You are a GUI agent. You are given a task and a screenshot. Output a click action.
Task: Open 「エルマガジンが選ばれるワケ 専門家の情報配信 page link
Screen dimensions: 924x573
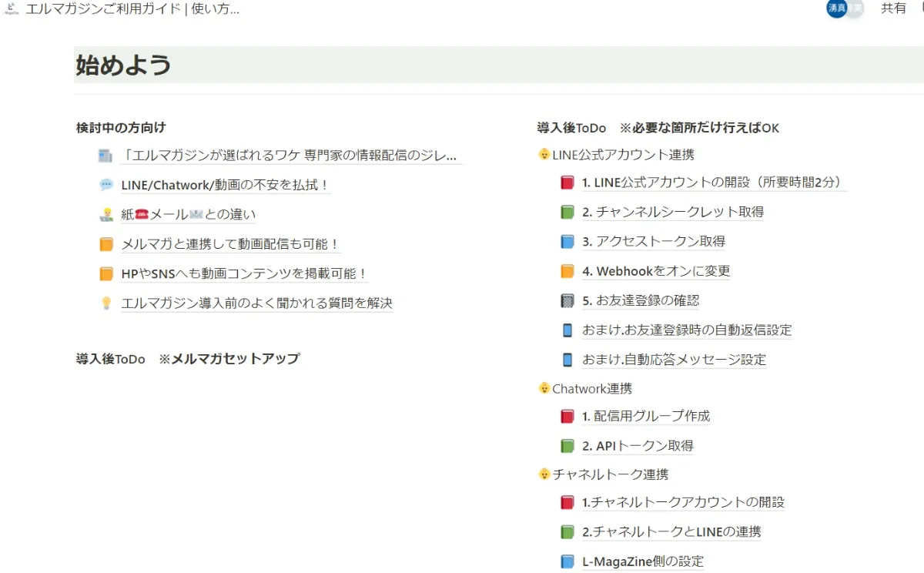tap(290, 156)
